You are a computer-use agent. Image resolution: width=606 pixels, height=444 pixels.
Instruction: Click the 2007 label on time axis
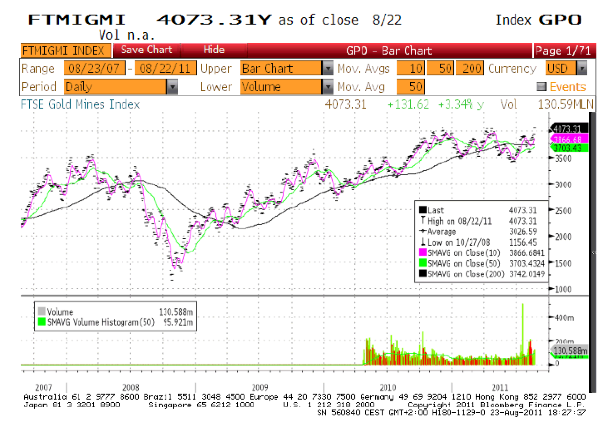pos(43,387)
